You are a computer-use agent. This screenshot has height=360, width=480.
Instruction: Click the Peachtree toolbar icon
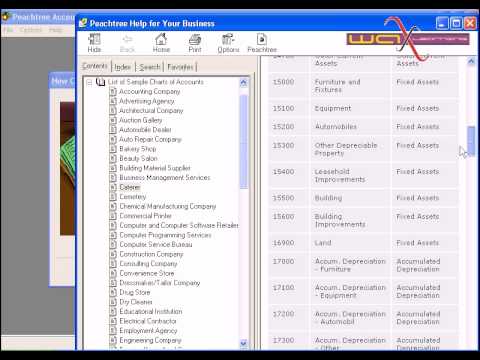point(262,43)
